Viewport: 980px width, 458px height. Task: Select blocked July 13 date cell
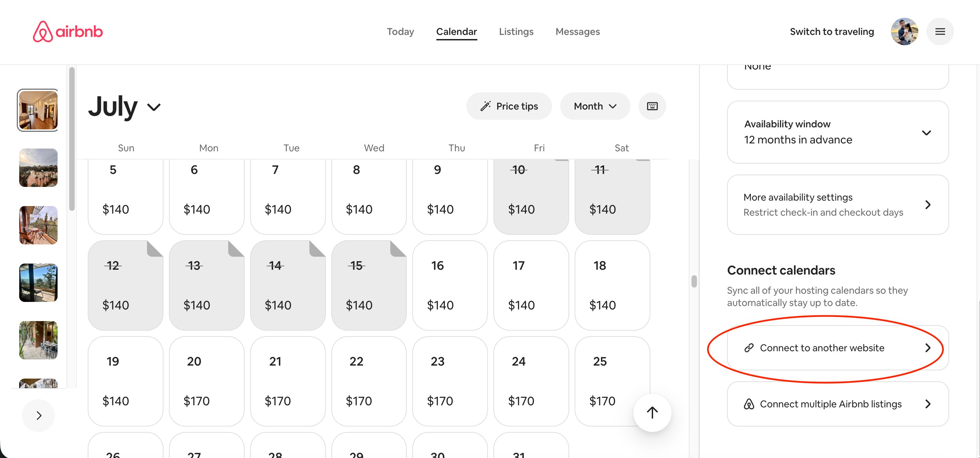tap(207, 285)
